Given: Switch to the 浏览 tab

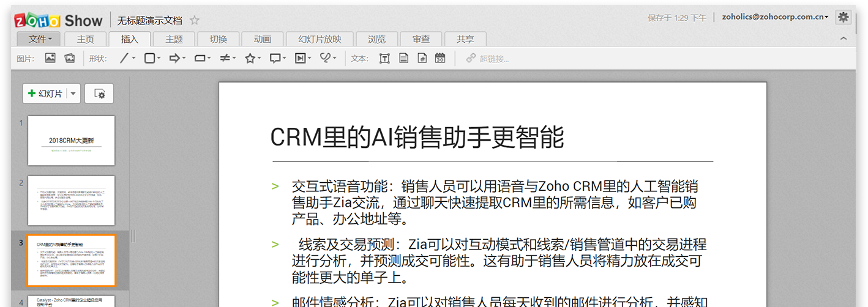Looking at the screenshot, I should point(376,39).
